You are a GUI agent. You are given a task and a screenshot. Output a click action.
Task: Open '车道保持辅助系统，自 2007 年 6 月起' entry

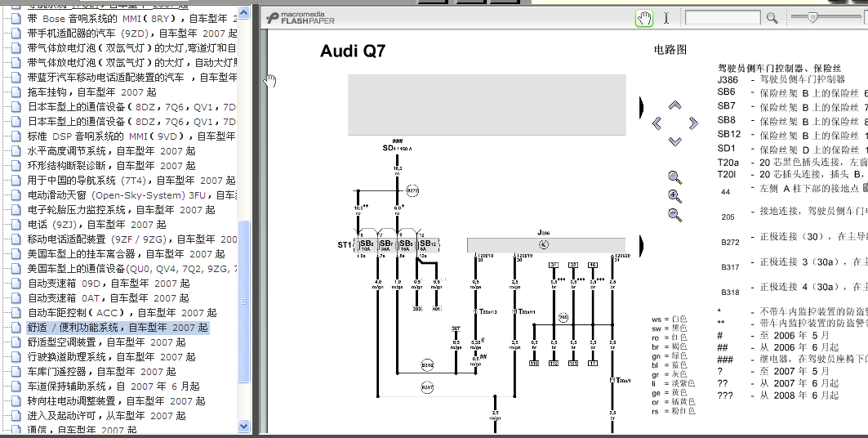click(x=114, y=386)
